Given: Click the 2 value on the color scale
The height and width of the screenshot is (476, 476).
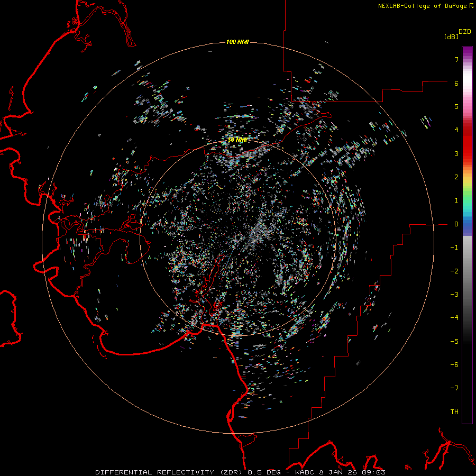Looking at the screenshot, I should point(456,177).
